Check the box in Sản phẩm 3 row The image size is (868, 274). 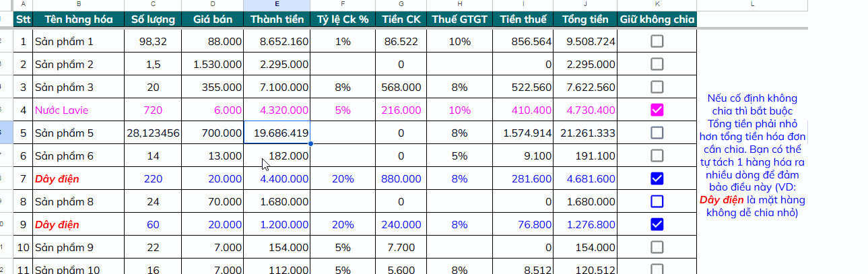pyautogui.click(x=657, y=88)
